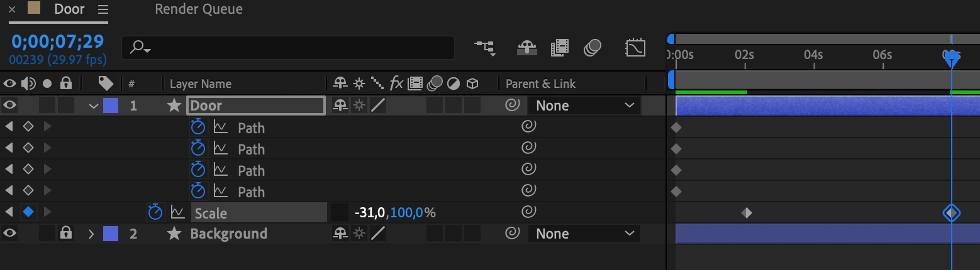The height and width of the screenshot is (270, 980).
Task: Click the Door layer parent pick whip
Action: click(513, 105)
